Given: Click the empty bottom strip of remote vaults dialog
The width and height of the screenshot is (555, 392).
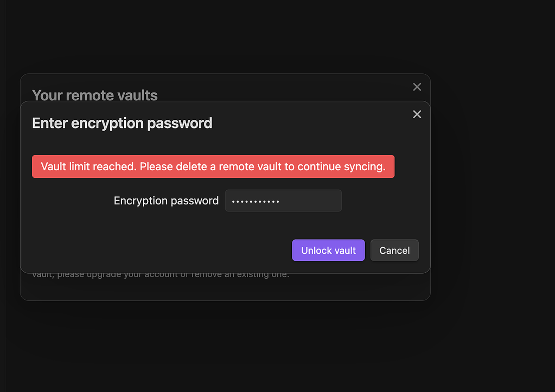Looking at the screenshot, I should [225, 290].
